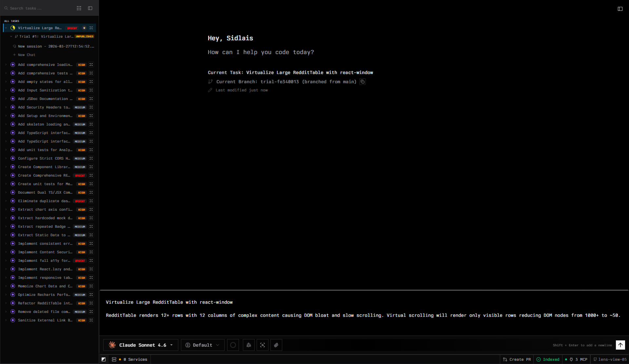Click the Create PR button
Screen dimensions: 629x364
click(517, 359)
